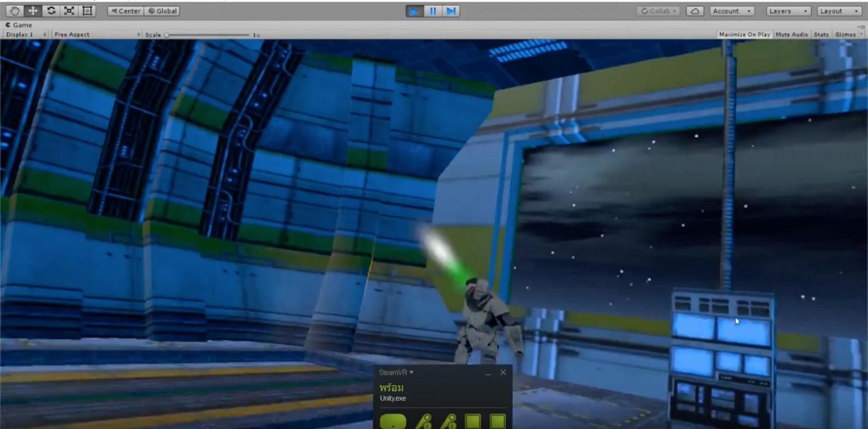Click the first SteamVR controller icon
Viewport: 868px width, 429px height.
click(x=424, y=421)
